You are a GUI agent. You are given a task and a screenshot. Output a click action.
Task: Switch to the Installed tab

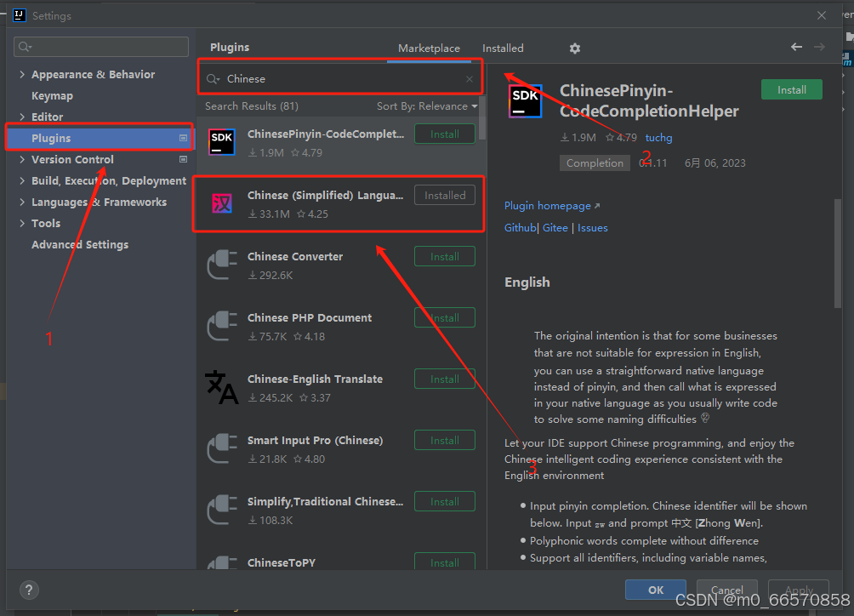[503, 48]
